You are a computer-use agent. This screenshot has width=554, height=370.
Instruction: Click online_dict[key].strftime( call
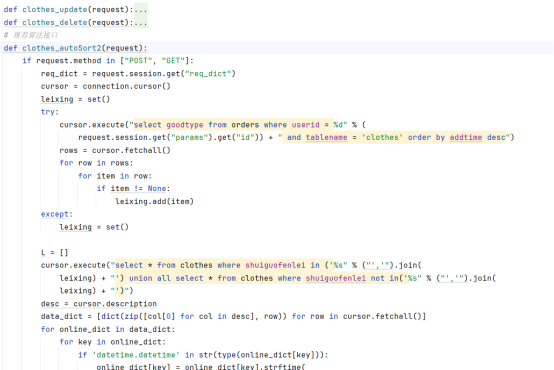[x=244, y=367]
